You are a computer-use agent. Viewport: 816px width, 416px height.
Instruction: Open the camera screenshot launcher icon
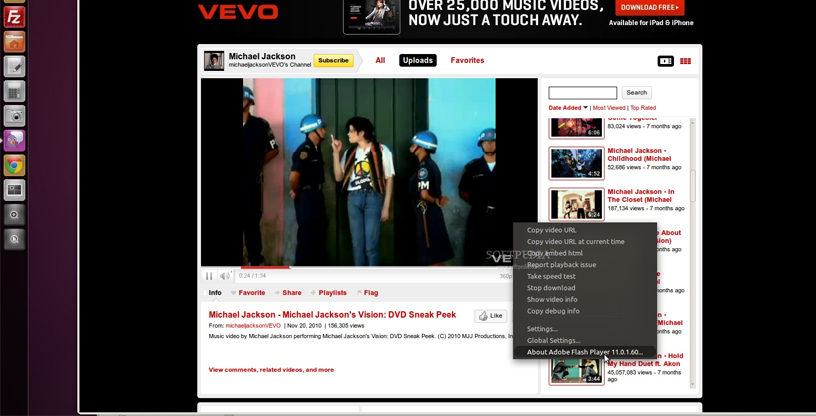[15, 116]
